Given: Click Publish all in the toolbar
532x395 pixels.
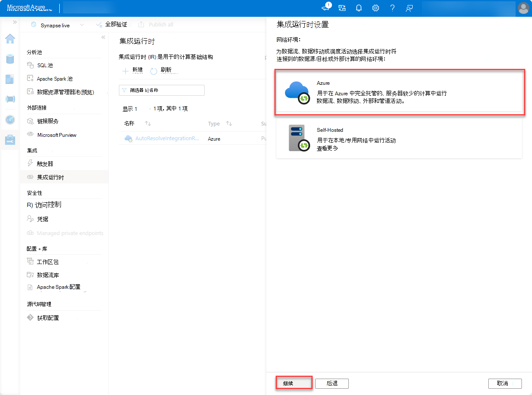Looking at the screenshot, I should [x=156, y=25].
